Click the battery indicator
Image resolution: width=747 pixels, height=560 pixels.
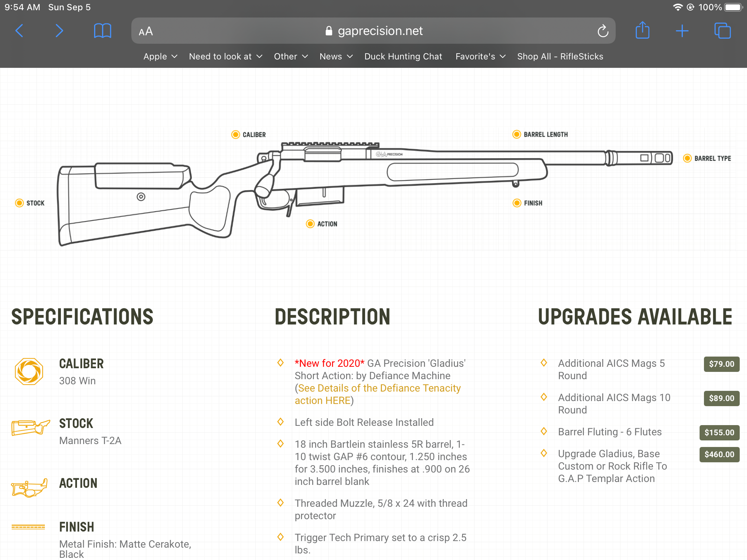pyautogui.click(x=734, y=7)
